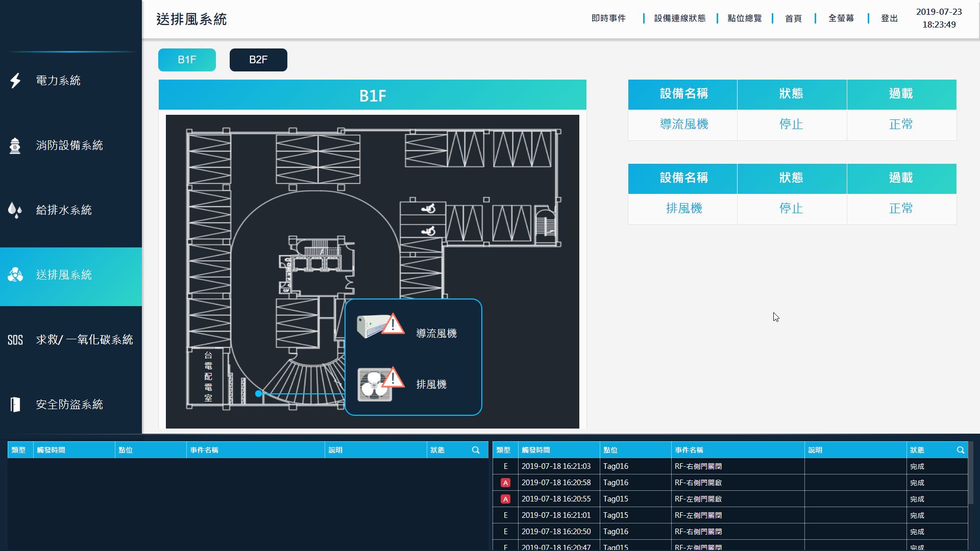Switch to the B1F floor tab
This screenshot has height=551, width=980.
pyautogui.click(x=187, y=60)
